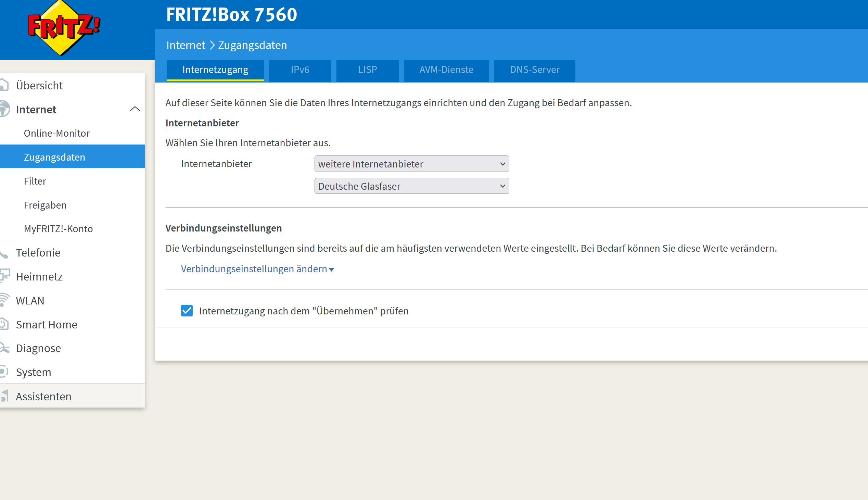Open the weitere Internetanbieter dropdown

click(411, 164)
